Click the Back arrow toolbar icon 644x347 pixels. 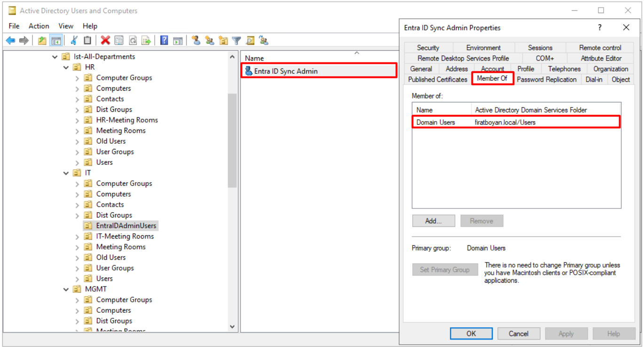pyautogui.click(x=10, y=41)
